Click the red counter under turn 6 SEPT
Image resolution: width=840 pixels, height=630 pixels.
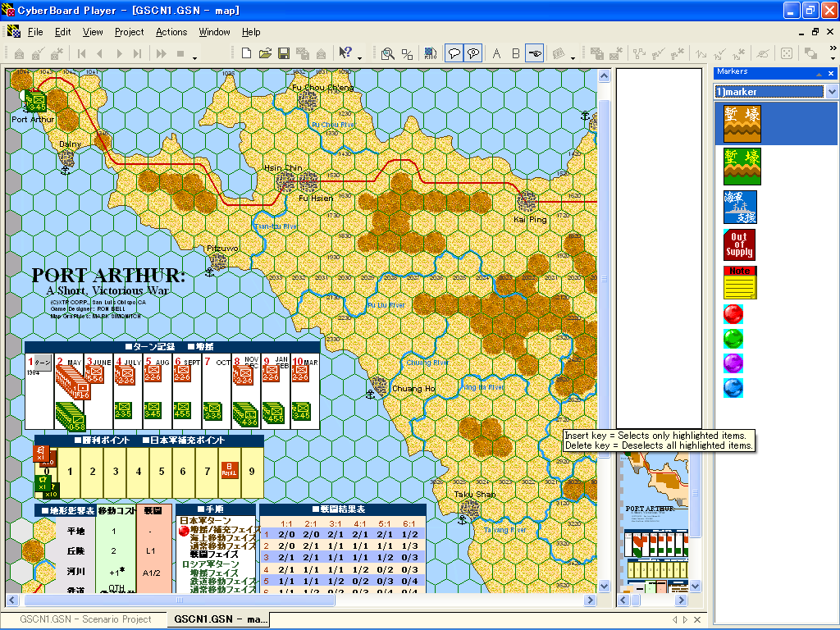coord(182,373)
